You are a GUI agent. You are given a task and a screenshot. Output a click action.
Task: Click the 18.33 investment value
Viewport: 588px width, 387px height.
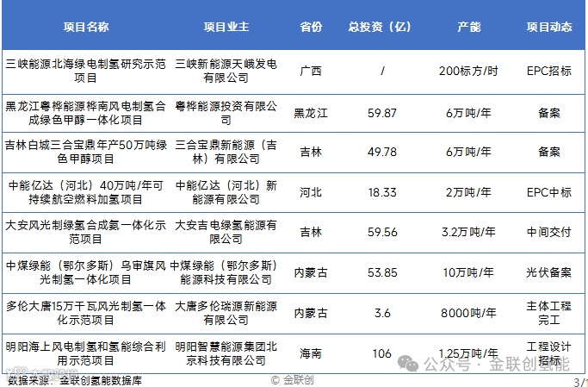pos(382,192)
